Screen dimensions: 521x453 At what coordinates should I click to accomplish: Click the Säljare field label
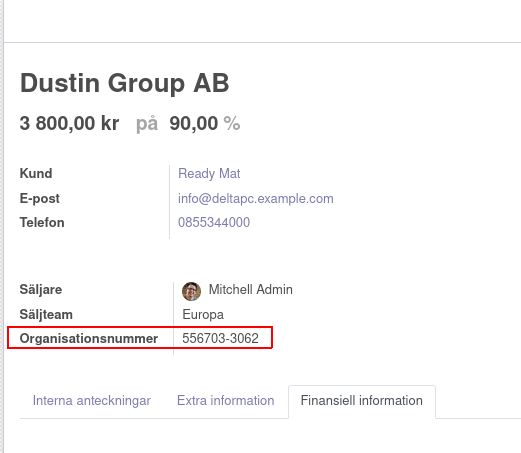(x=41, y=289)
